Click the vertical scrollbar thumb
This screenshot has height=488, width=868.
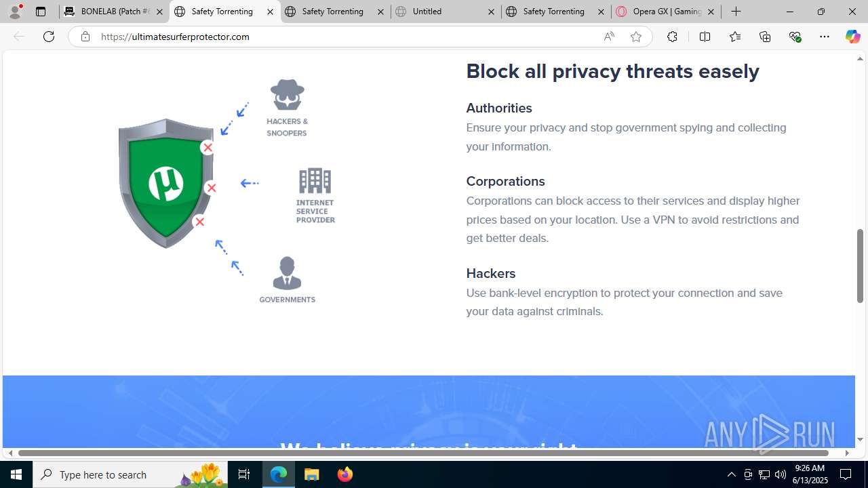coord(860,266)
